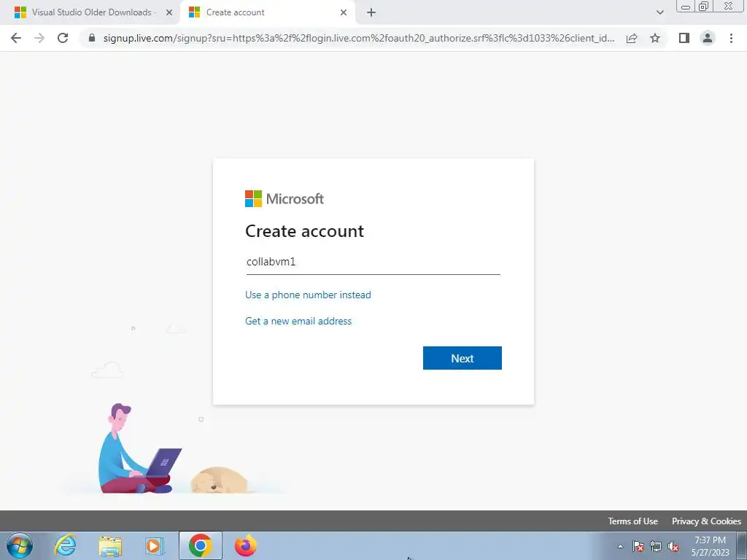Open Windows Explorer from taskbar
The image size is (747, 560).
[x=110, y=545]
